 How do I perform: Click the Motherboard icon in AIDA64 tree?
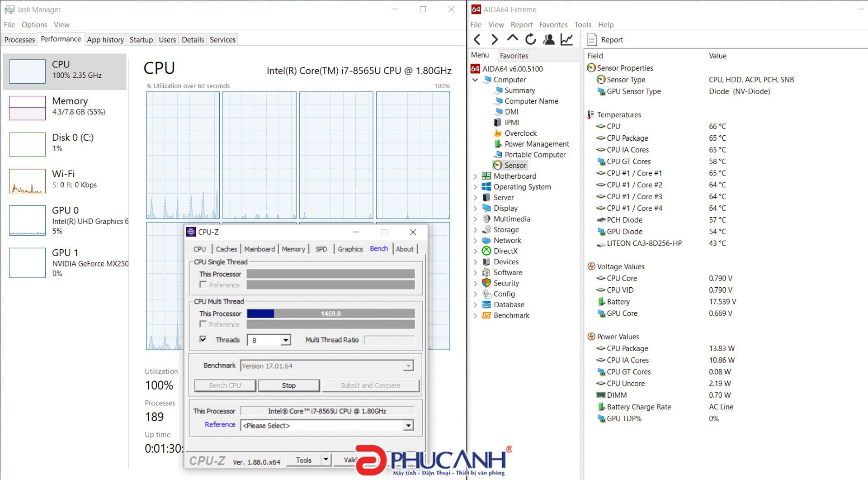486,176
